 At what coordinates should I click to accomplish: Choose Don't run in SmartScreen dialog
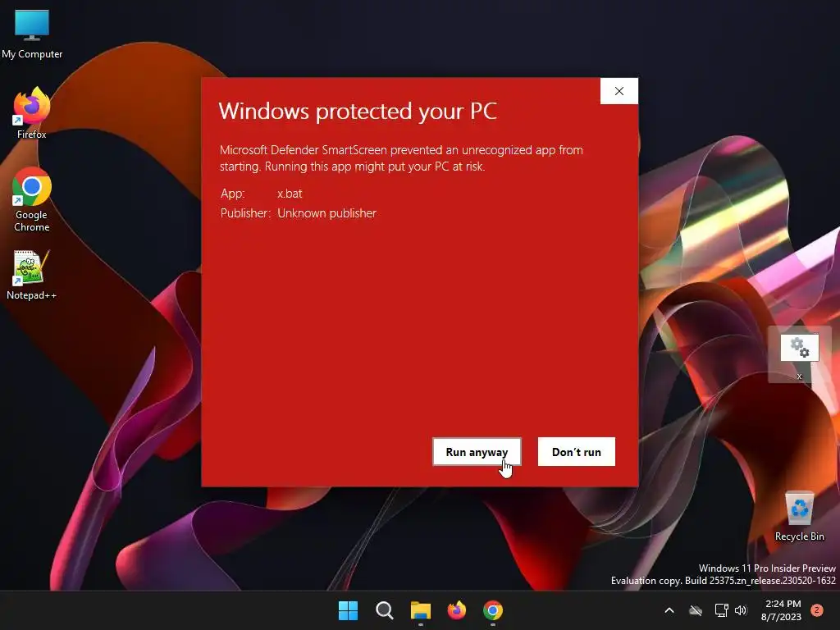coord(577,452)
